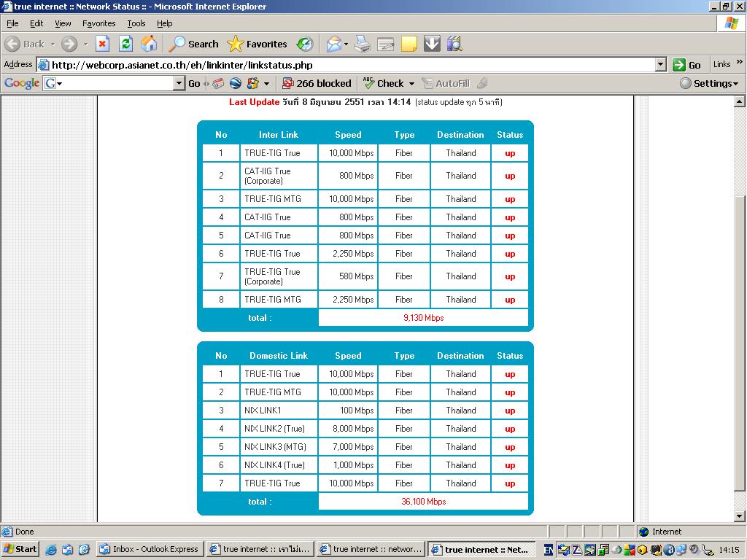The height and width of the screenshot is (560, 747).
Task: Click the system tray clock 14:15
Action: click(x=729, y=550)
